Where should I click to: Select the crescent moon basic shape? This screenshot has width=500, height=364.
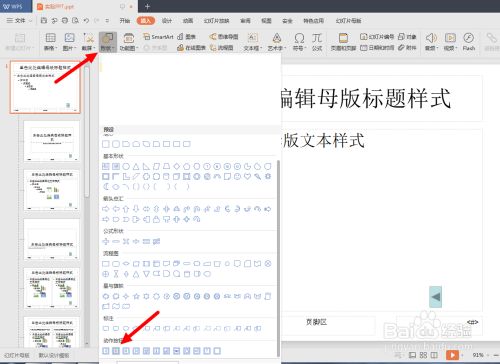(106, 186)
